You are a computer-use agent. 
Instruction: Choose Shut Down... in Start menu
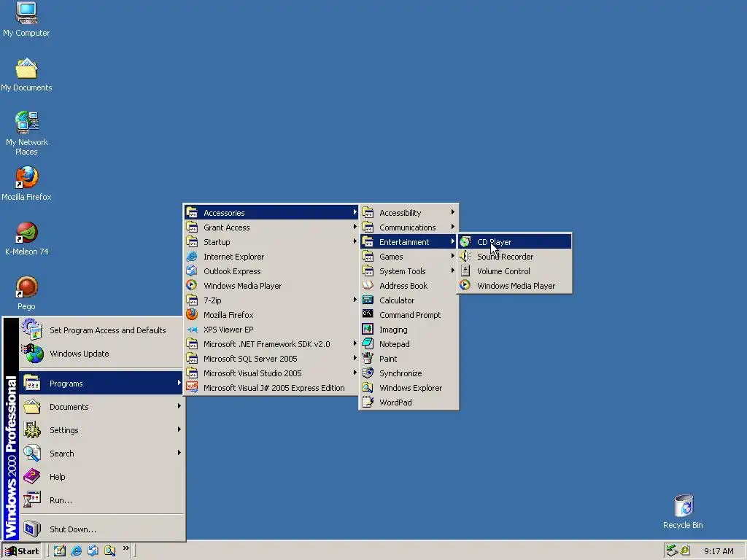(101, 529)
